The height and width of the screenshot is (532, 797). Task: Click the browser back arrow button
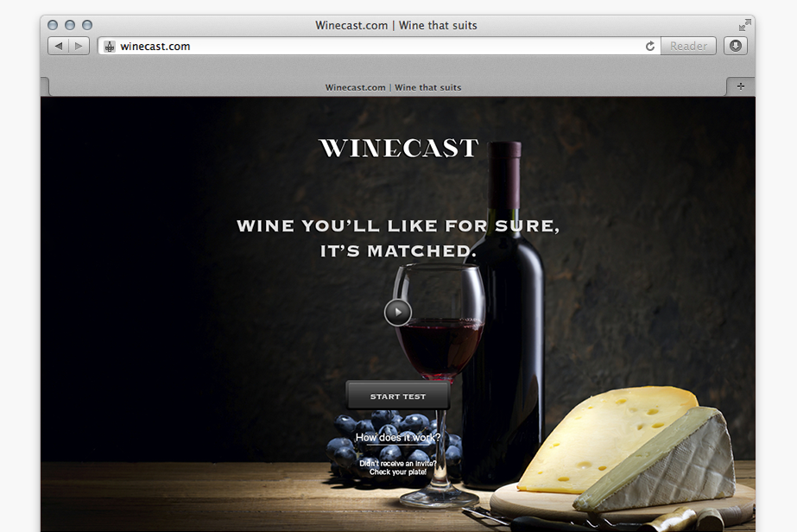[59, 47]
